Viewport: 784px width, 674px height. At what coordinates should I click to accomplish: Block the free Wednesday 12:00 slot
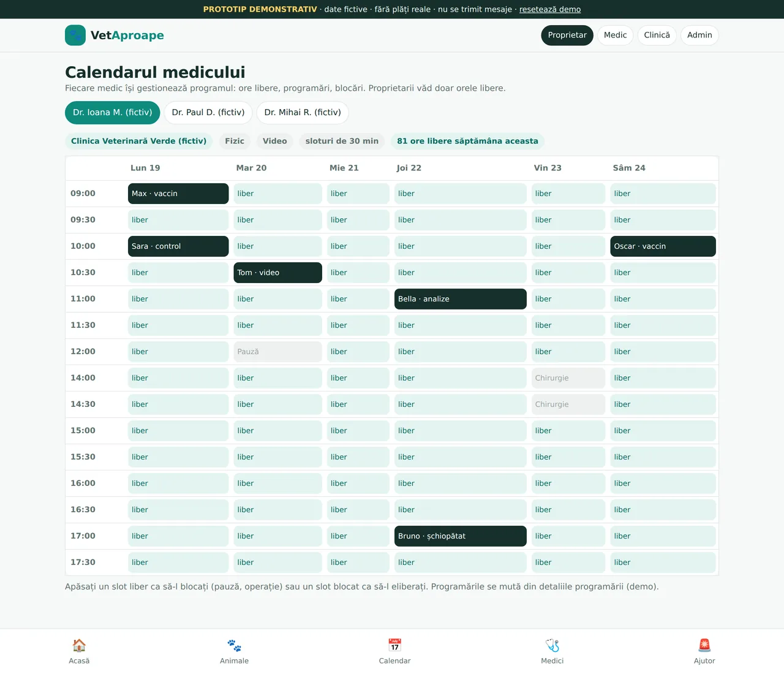pyautogui.click(x=358, y=352)
